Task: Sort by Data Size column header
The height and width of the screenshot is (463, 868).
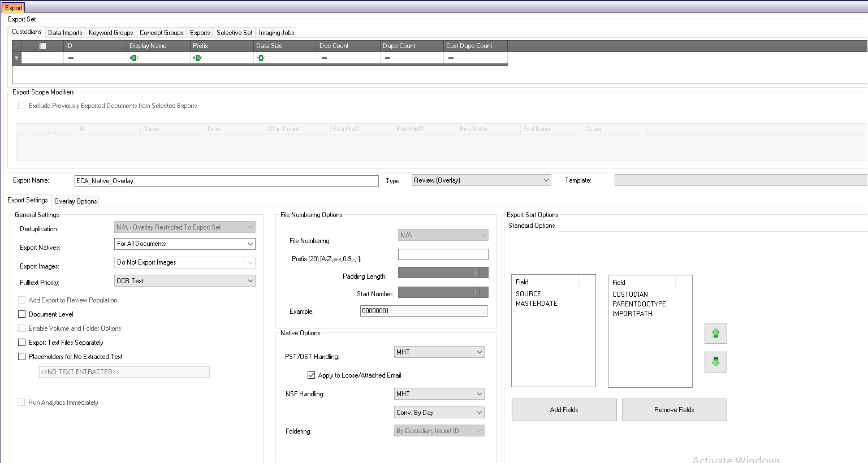Action: coord(285,46)
